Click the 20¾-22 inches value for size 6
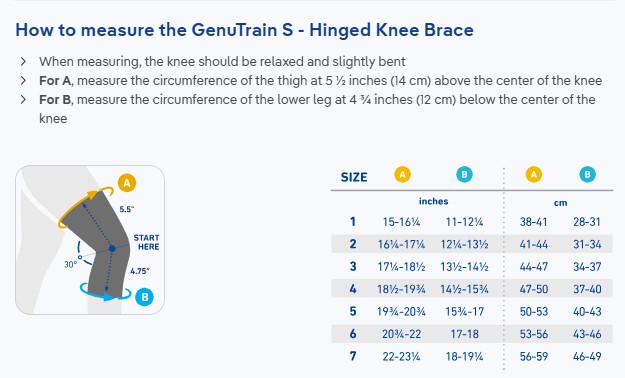Image resolution: width=625 pixels, height=378 pixels. pos(401,334)
